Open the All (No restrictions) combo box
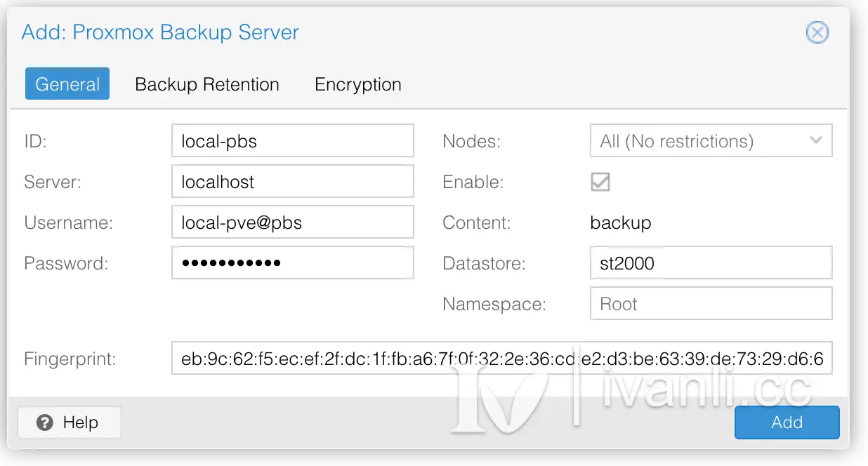868x466 pixels. 711,140
